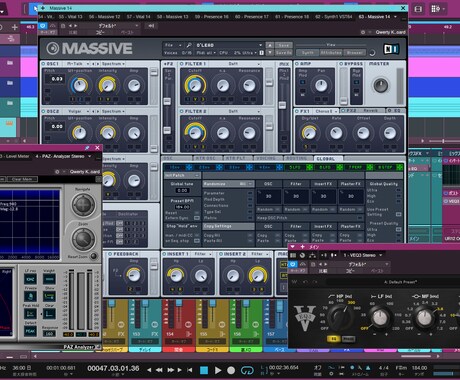This screenshot has width=460, height=380.
Task: Open the GLOBAL tab in Massive
Action: tap(328, 158)
